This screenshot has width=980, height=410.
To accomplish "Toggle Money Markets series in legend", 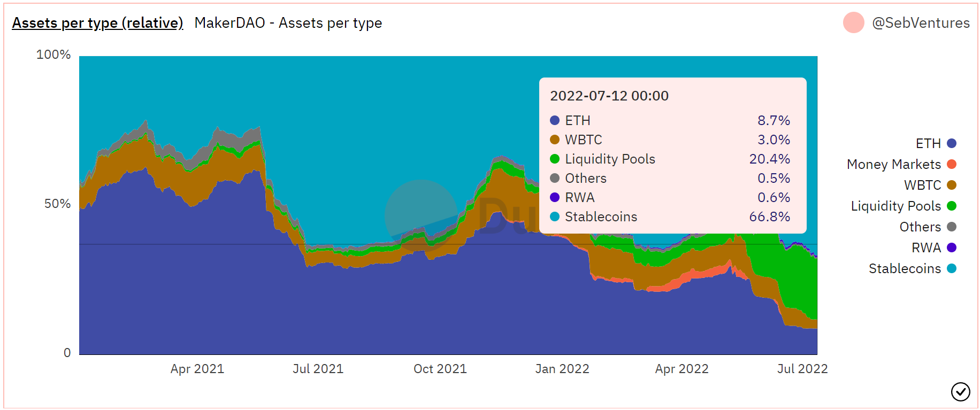I will 893,165.
